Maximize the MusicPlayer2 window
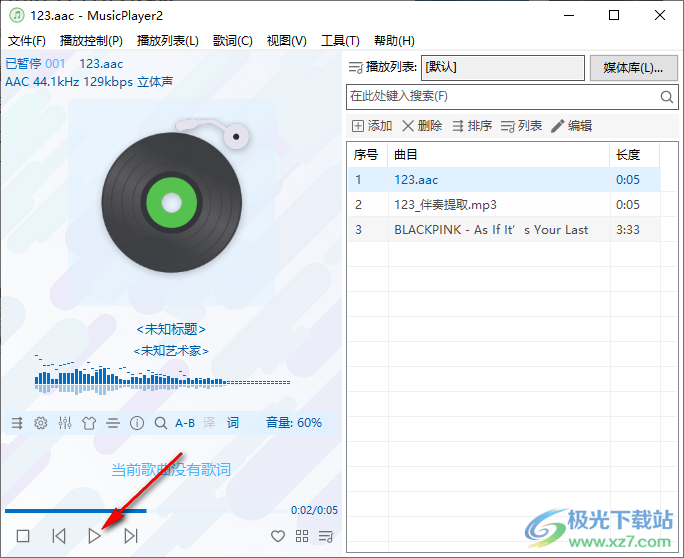 (614, 15)
